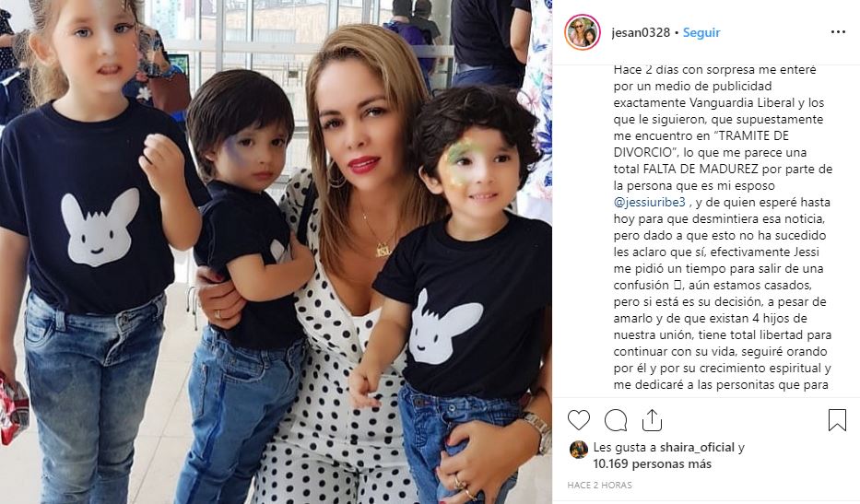Share the post via the upload arrow icon
The image size is (860, 504).
click(x=652, y=420)
